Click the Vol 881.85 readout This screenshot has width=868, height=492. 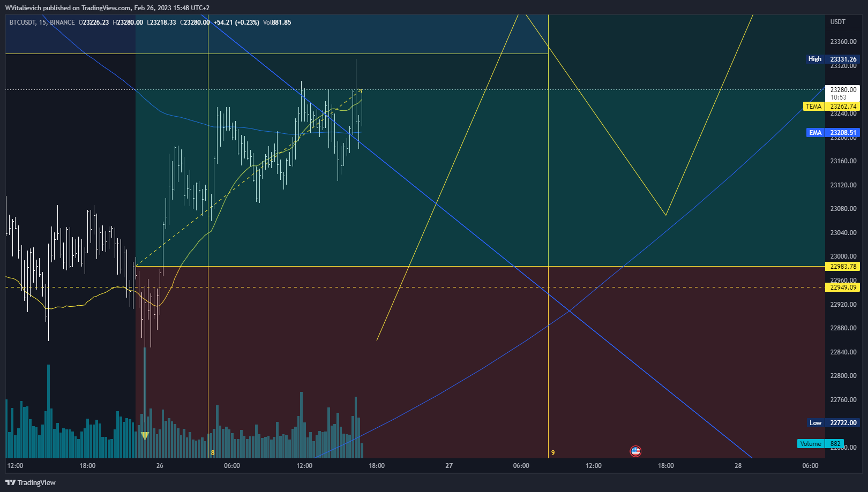pyautogui.click(x=277, y=22)
